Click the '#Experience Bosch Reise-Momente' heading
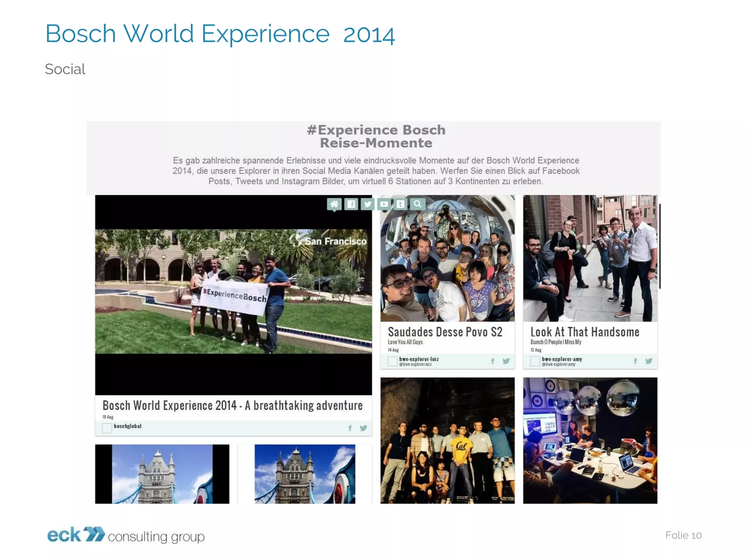Viewport: 747px width, 560px height. tap(376, 136)
